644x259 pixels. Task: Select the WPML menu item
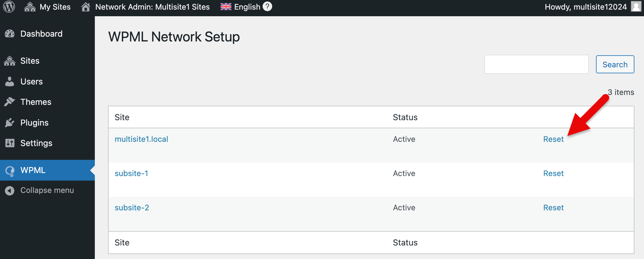click(x=47, y=170)
